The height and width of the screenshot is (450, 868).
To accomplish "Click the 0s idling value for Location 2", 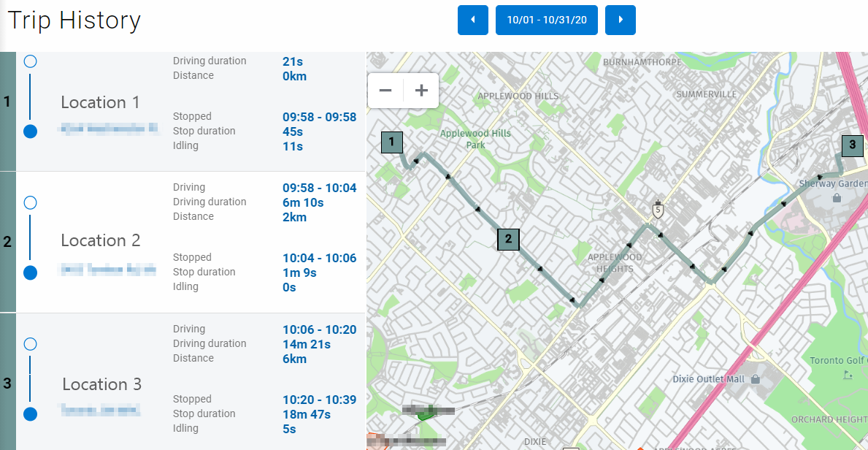I will 290,287.
